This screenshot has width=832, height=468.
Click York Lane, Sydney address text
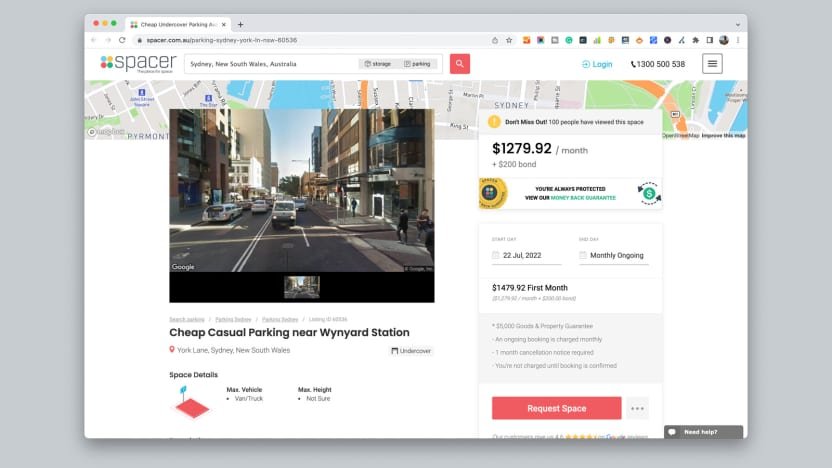coord(233,350)
